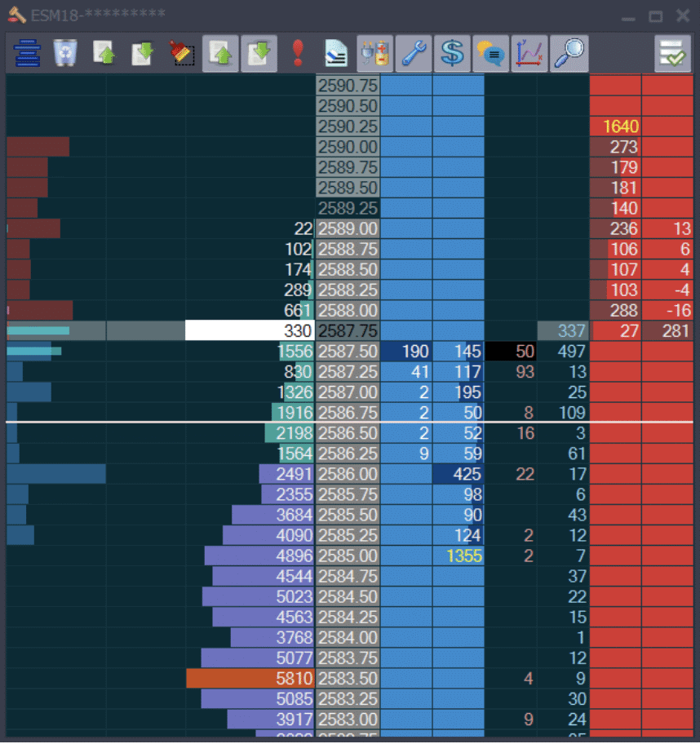
Task: Click the chat bubbles icon in toolbar
Action: coord(490,54)
